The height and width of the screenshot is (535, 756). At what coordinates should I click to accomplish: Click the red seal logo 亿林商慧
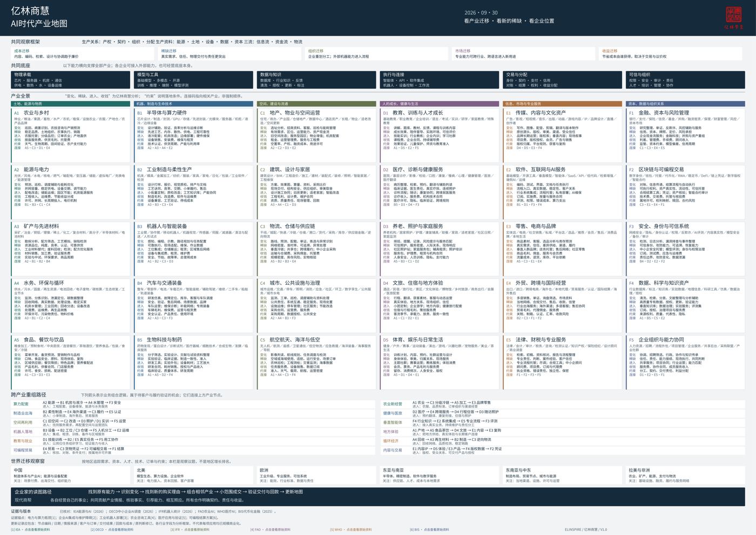pos(733,18)
